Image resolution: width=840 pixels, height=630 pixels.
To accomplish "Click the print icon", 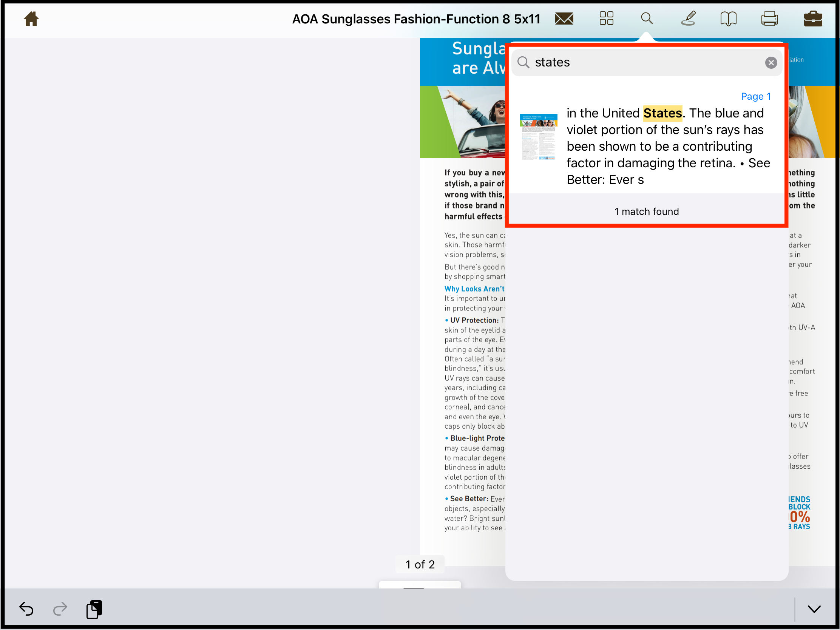I will tap(770, 18).
